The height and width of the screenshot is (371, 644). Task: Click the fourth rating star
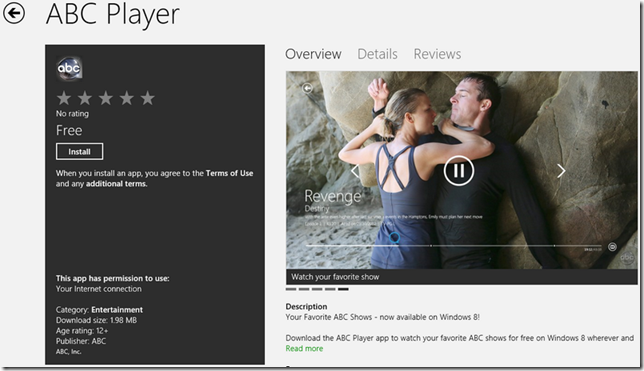pyautogui.click(x=126, y=98)
